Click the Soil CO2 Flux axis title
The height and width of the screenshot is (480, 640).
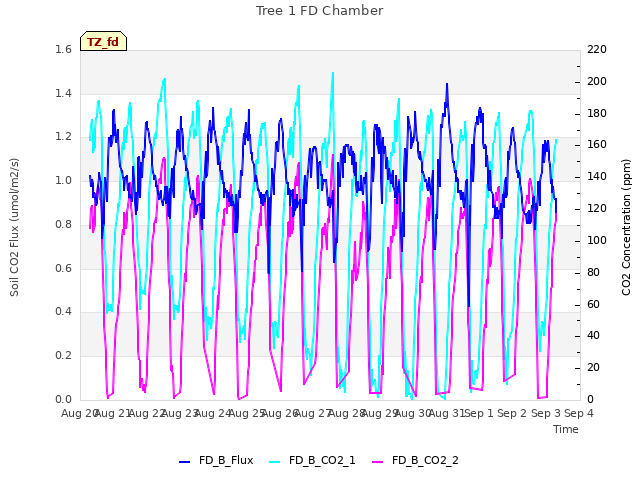[x=14, y=227]
